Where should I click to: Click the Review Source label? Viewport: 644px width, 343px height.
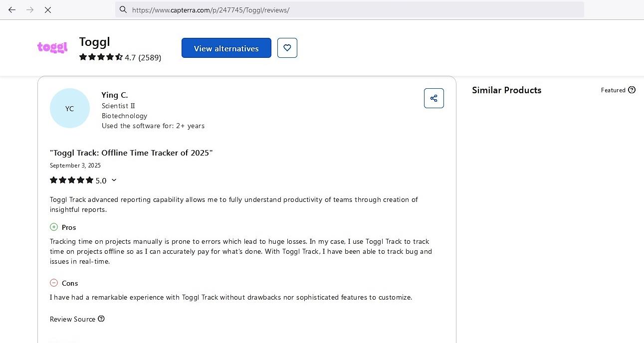pyautogui.click(x=72, y=319)
